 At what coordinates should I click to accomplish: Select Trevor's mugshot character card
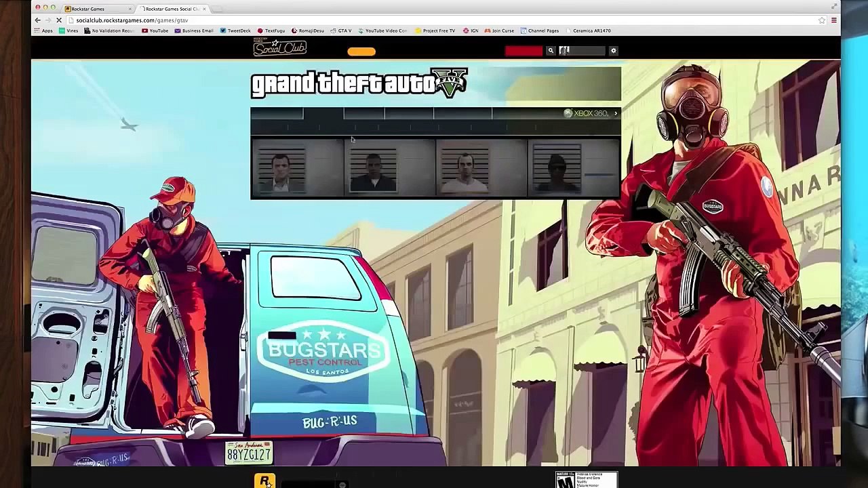(481, 169)
